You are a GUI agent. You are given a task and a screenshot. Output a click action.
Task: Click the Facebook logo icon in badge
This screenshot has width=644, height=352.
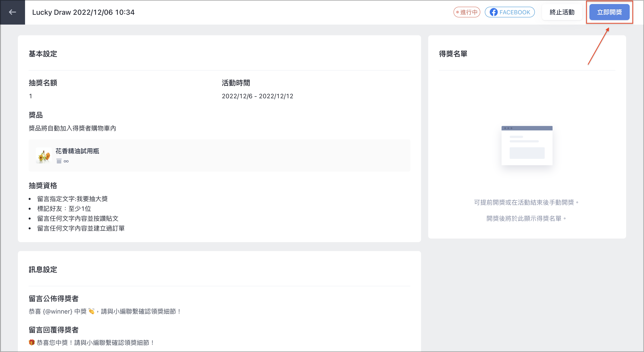pyautogui.click(x=493, y=12)
